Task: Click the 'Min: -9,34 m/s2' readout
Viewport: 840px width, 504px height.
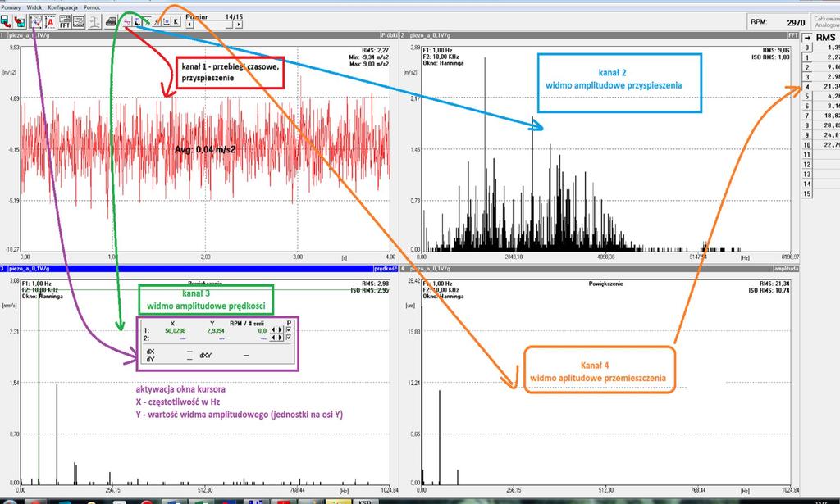Action: [367, 57]
